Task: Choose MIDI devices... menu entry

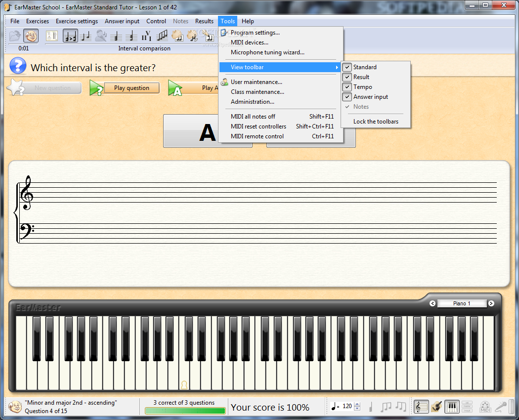Action: point(281,42)
